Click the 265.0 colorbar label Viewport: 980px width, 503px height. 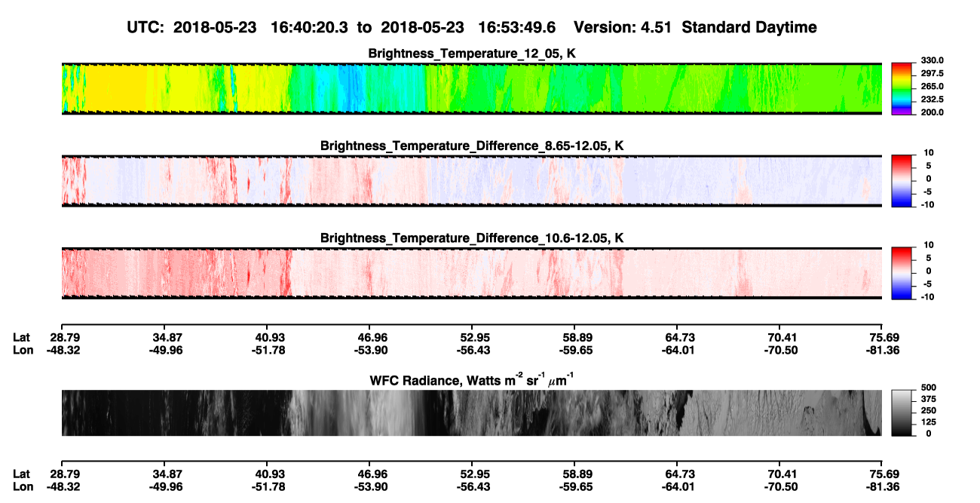pos(933,87)
